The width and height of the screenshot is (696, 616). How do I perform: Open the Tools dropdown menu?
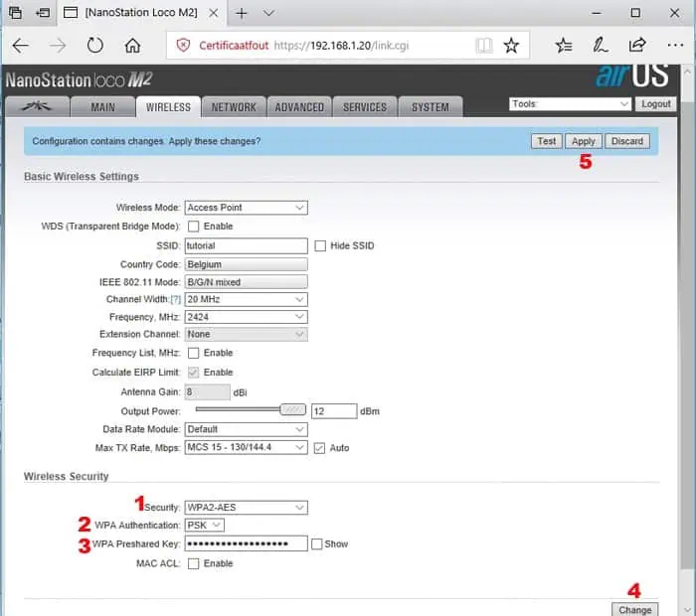pyautogui.click(x=570, y=103)
